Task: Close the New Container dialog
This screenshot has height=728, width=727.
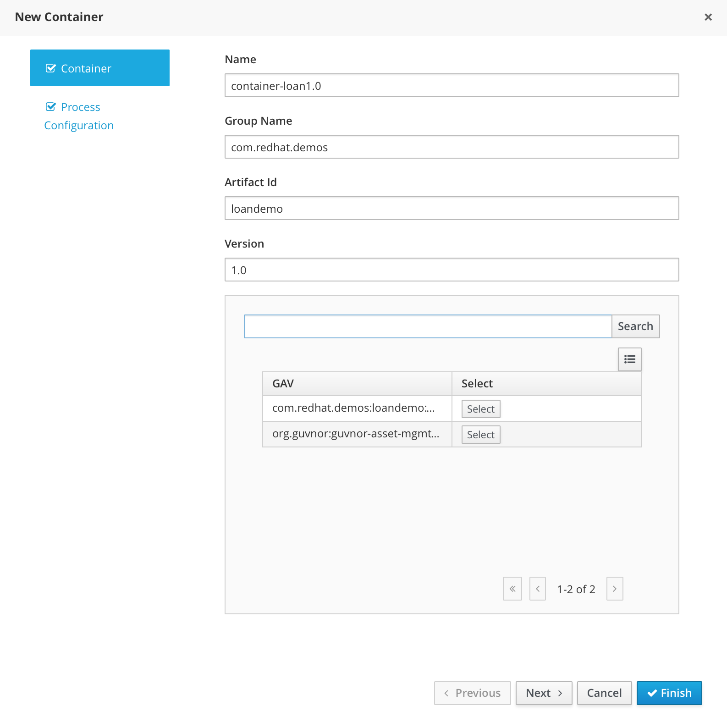Action: [x=708, y=17]
